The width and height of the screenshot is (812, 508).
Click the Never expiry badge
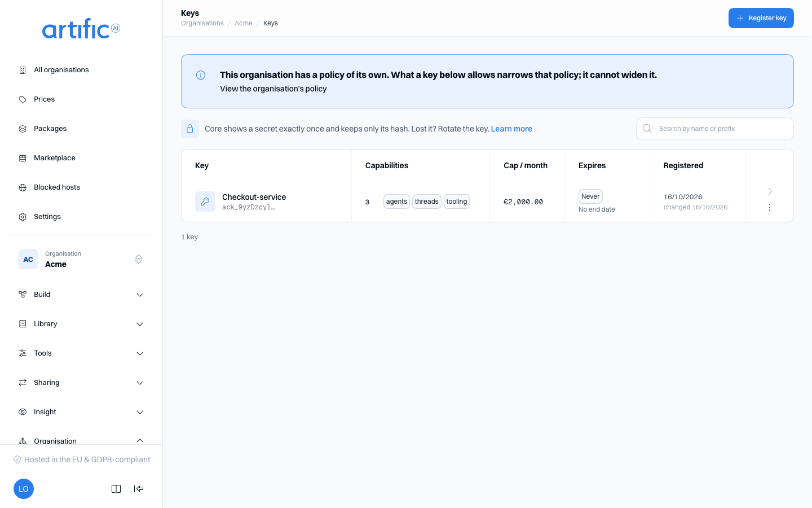point(590,196)
